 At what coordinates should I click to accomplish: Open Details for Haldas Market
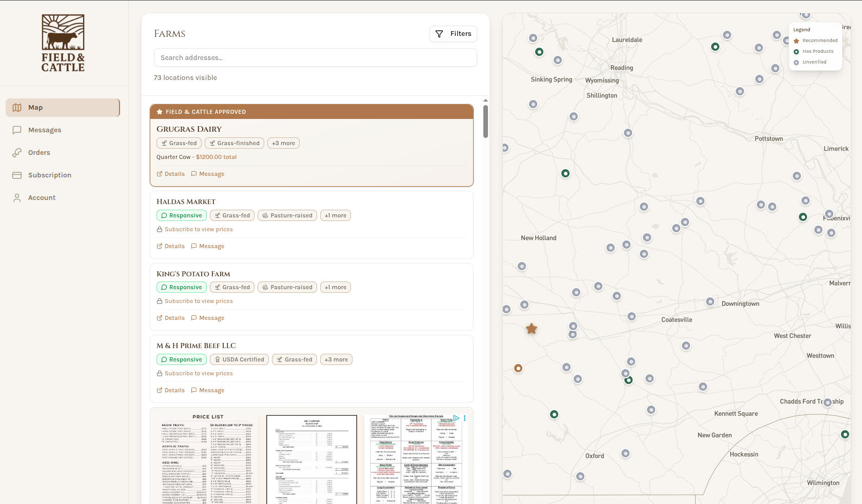pyautogui.click(x=171, y=246)
